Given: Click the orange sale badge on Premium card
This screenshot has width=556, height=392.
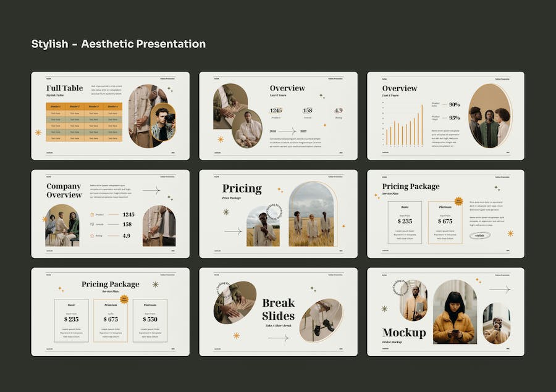Looking at the screenshot, I should click(124, 299).
